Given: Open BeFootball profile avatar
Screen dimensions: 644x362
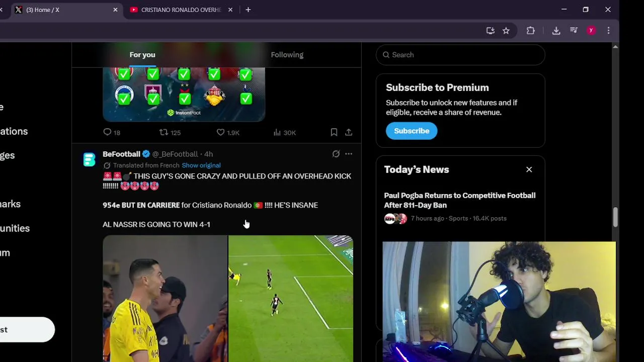Looking at the screenshot, I should pos(89,159).
